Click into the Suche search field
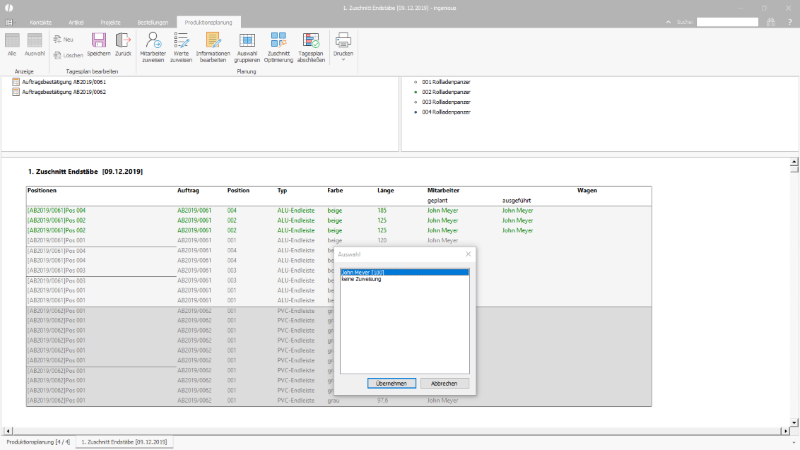800x450 pixels. pos(727,22)
